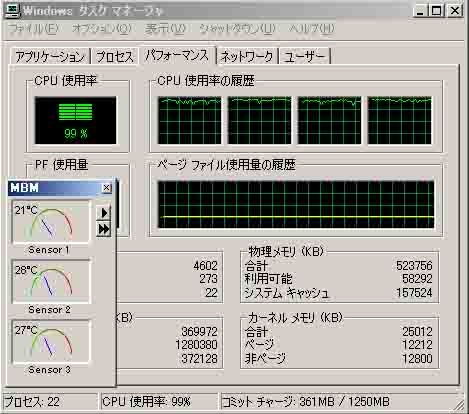
Task: Click the system cache value 157524
Action: (414, 293)
